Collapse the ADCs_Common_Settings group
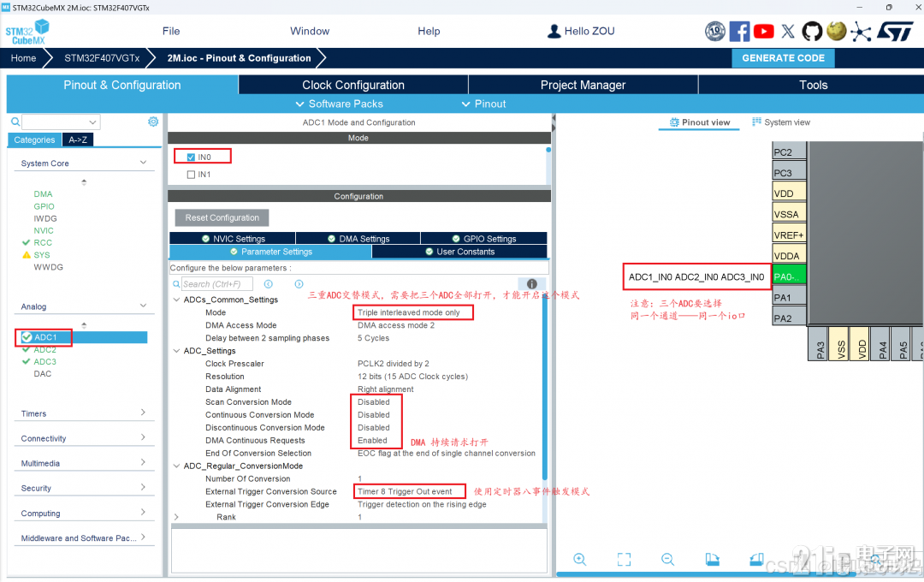Screen dimensions: 924x582 [x=177, y=300]
